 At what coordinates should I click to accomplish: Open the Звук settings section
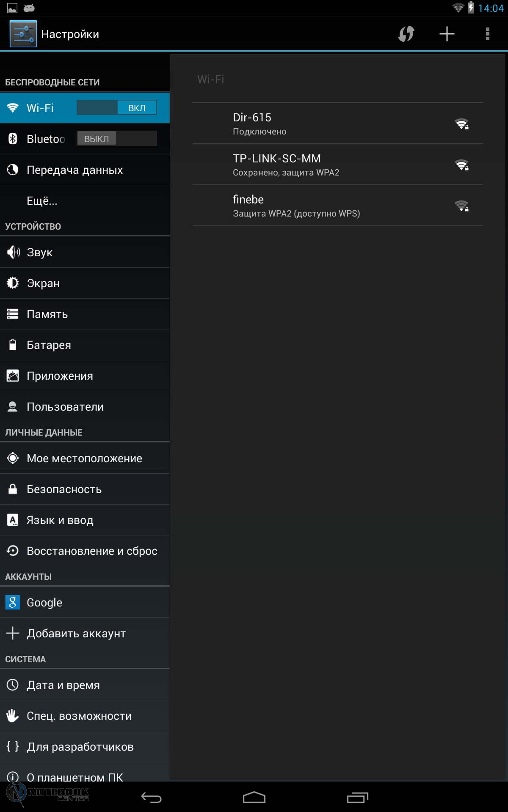pos(40,252)
